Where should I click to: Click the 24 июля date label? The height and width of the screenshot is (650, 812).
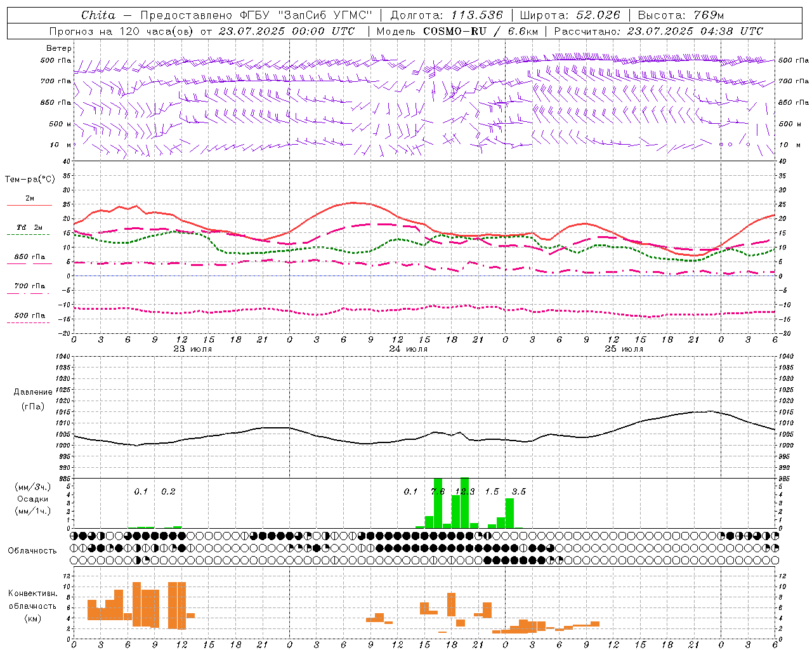408,349
